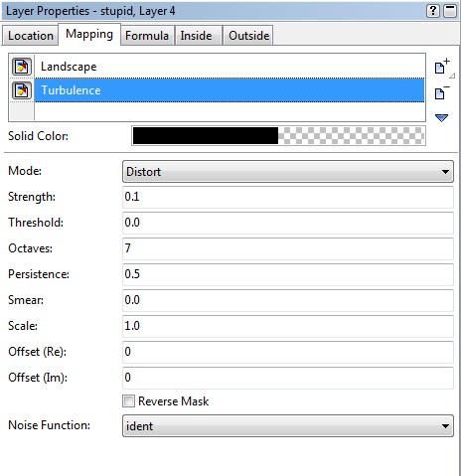Click the Landscape transformation icon
Screen dimensions: 461x476
click(22, 67)
